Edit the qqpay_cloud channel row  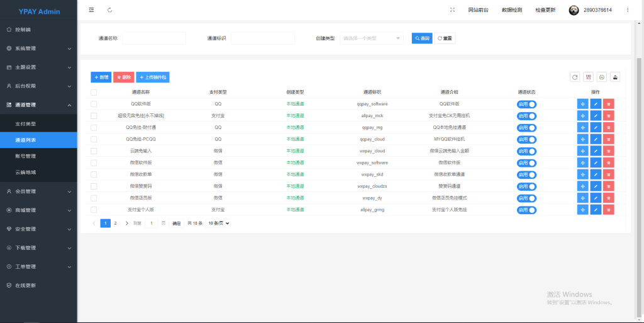(x=596, y=139)
